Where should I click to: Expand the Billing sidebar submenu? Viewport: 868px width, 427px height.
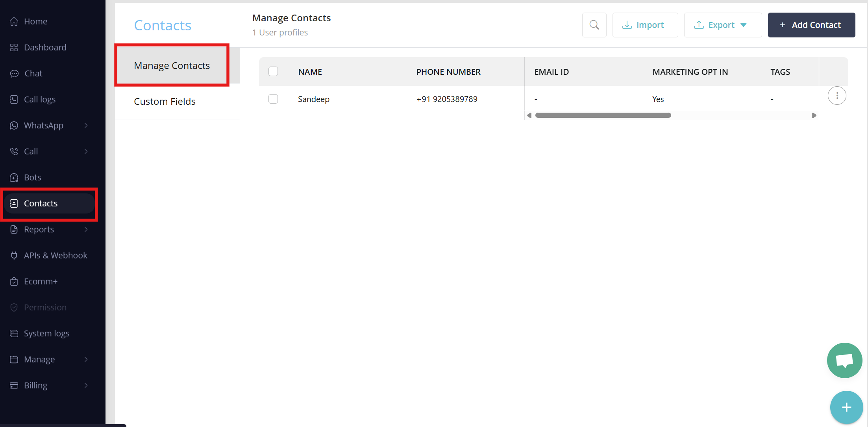point(49,385)
